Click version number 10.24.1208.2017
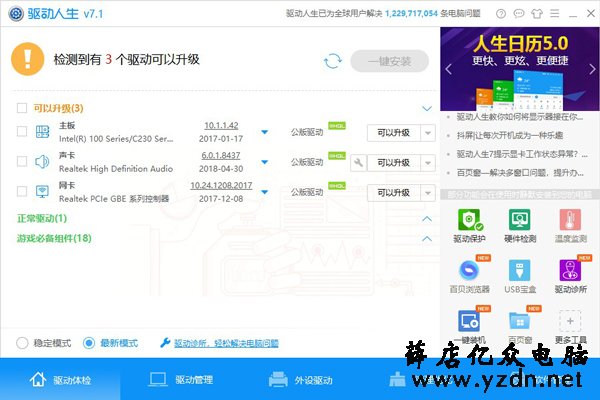 (x=221, y=185)
